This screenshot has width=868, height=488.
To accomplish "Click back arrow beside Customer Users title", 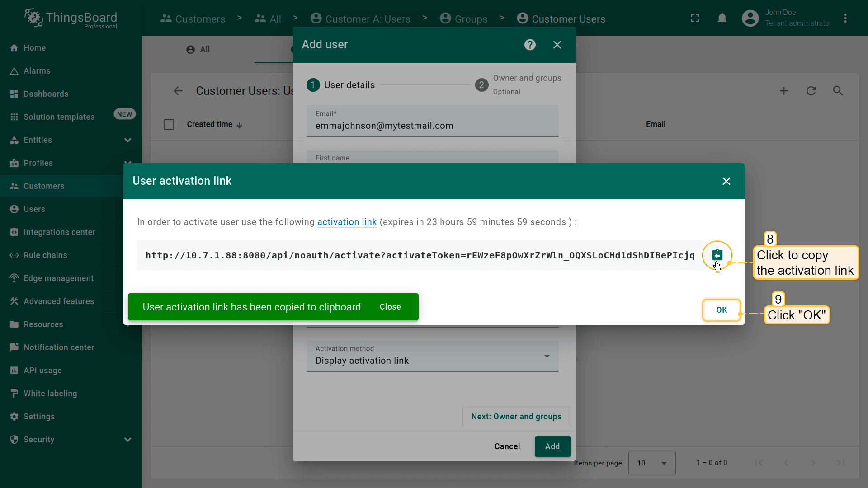I will pos(178,91).
